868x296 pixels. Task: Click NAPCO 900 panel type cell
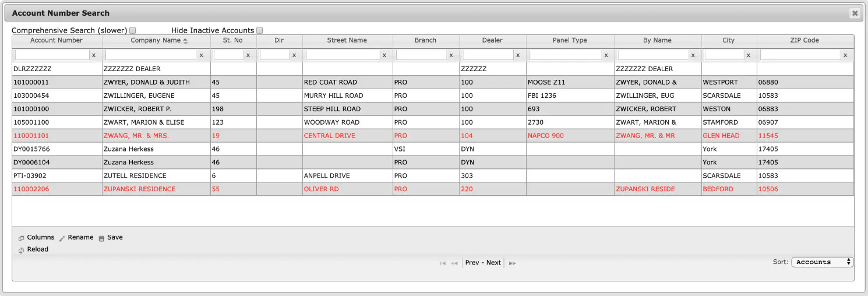click(570, 136)
